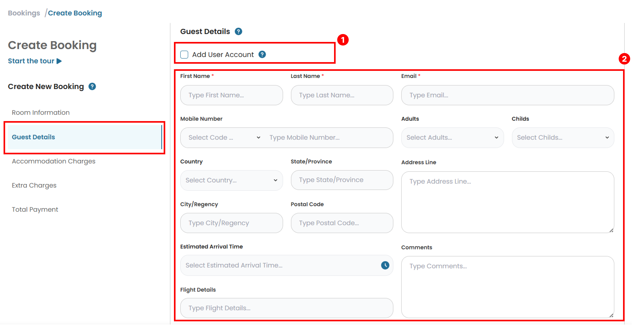This screenshot has height=332, width=644.
Task: Click help icon next to Add User Account
Action: [262, 54]
